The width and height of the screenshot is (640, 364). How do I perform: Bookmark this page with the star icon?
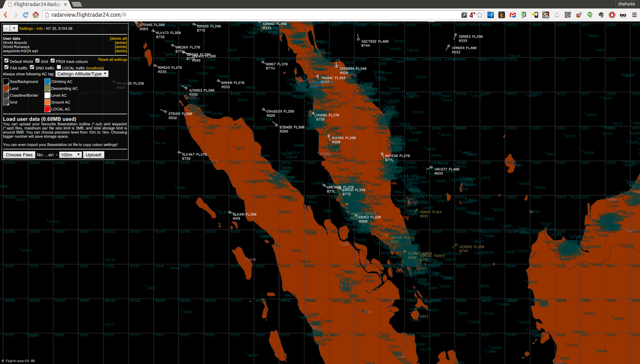coord(480,15)
